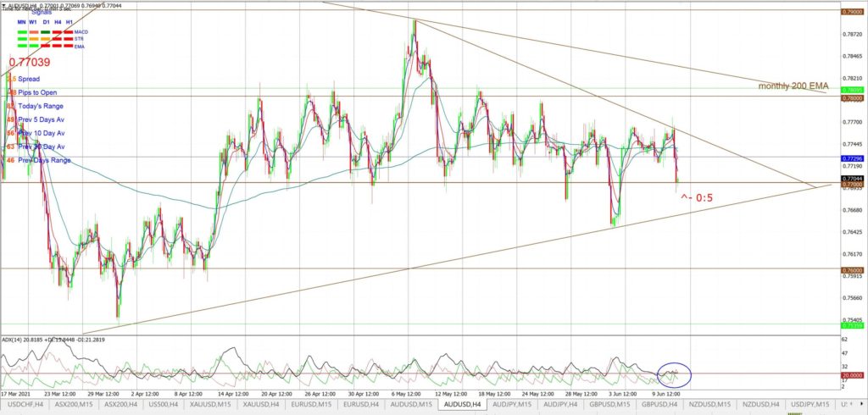Click the 0.78000 price level label
868x415 pixels.
pyautogui.click(x=852, y=98)
